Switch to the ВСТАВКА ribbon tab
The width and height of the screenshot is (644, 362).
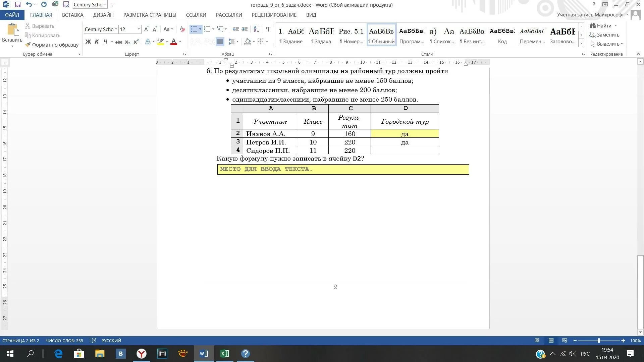click(72, 15)
